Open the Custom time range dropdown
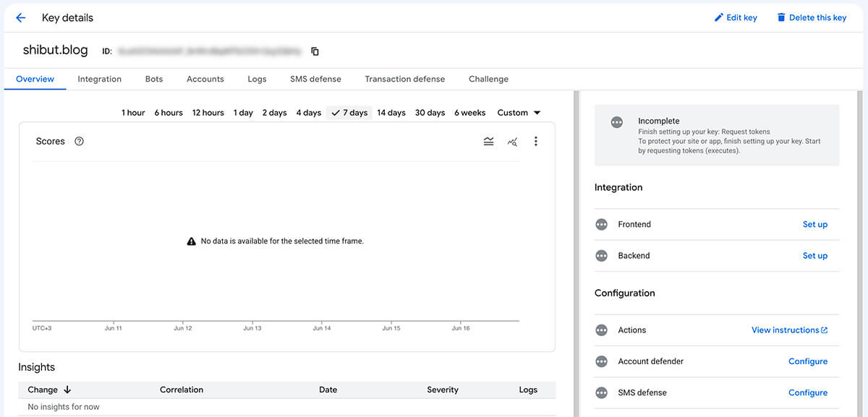This screenshot has height=417, width=868. tap(519, 113)
